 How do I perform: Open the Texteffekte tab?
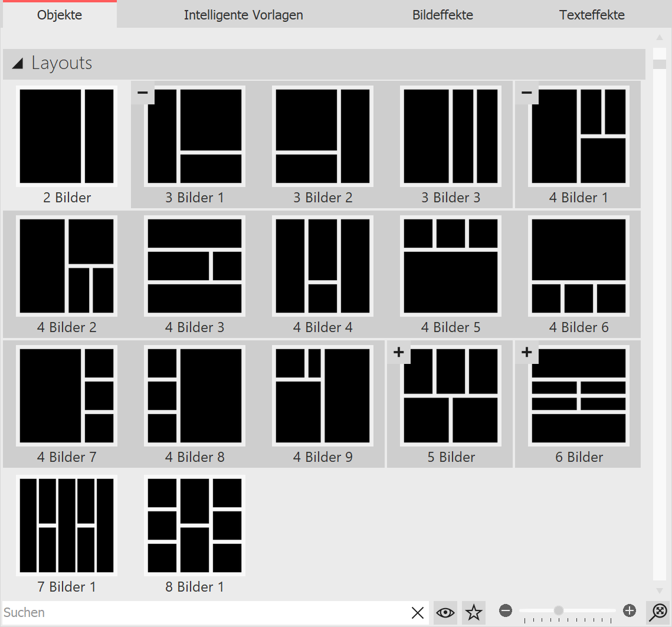point(592,15)
